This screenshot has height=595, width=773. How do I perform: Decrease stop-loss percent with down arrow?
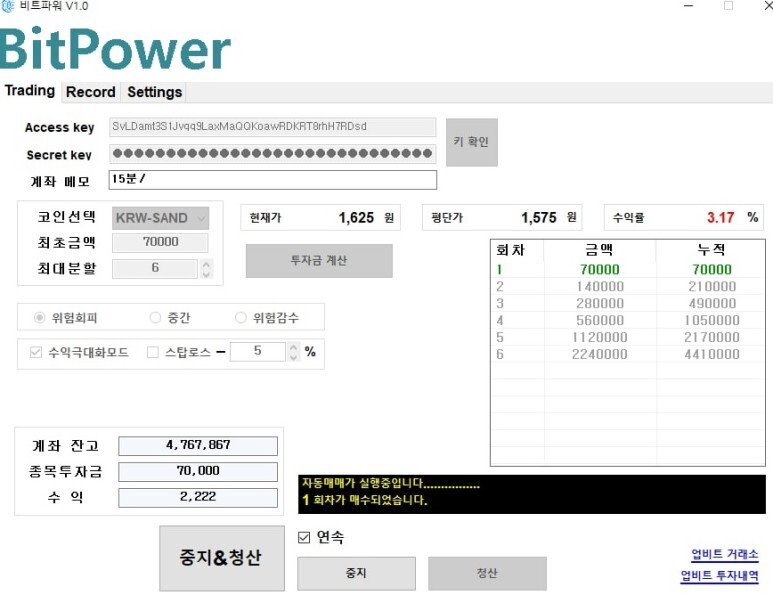[293, 357]
